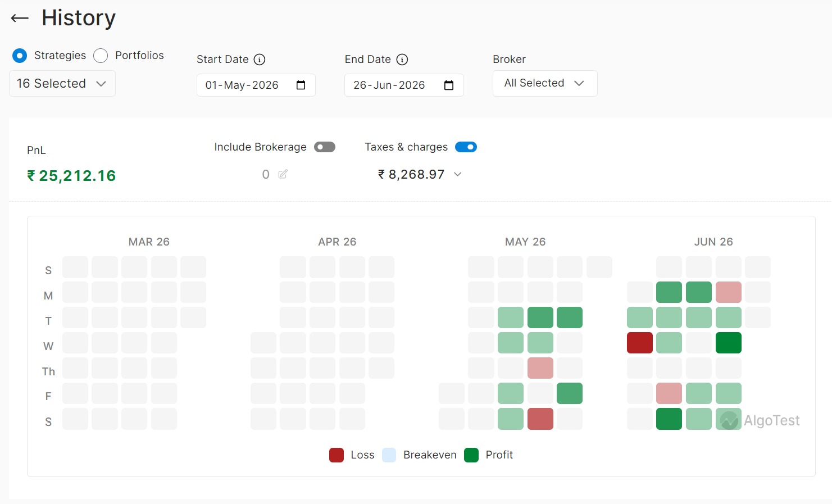The height and width of the screenshot is (504, 832).
Task: Click the End Date info icon
Action: (402, 60)
